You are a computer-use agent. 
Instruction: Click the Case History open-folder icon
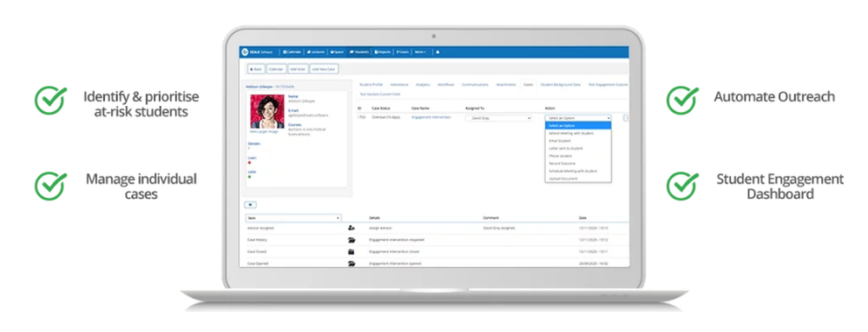click(x=351, y=239)
